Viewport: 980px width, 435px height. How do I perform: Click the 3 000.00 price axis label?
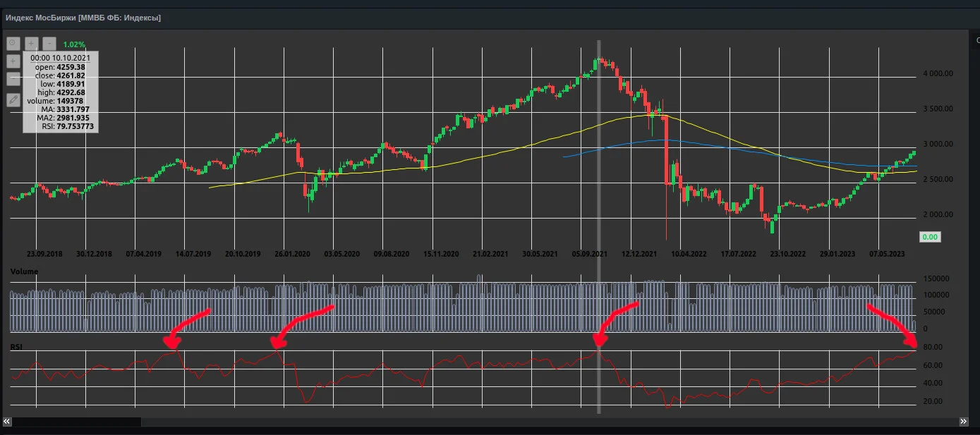[x=938, y=144]
